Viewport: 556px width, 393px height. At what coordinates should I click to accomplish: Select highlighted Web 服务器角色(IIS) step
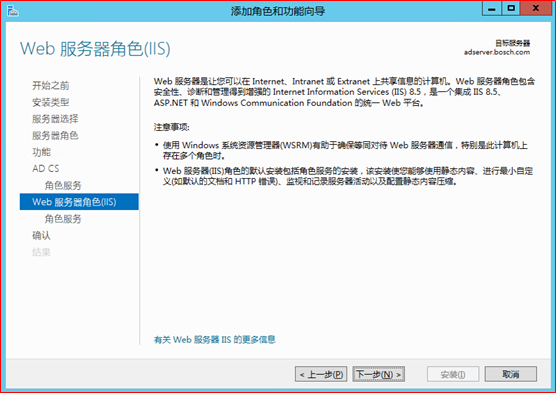(79, 202)
